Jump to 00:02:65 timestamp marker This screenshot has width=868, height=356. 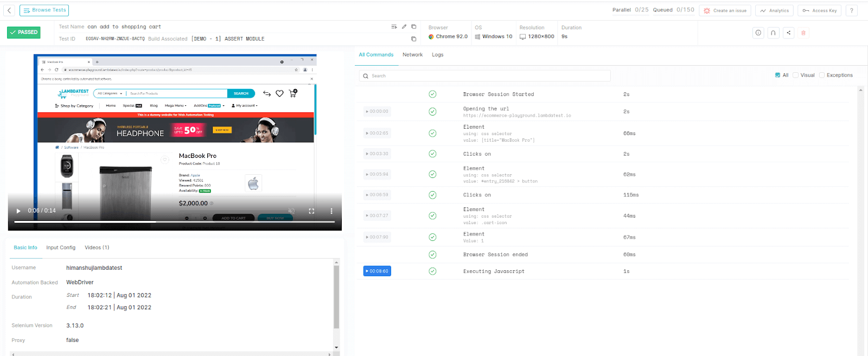[377, 133]
